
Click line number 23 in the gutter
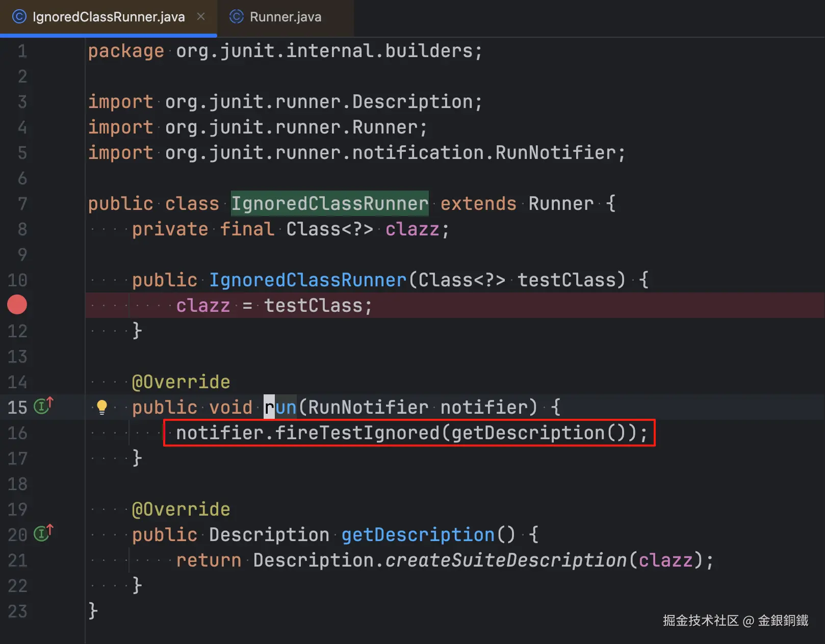pos(17,611)
